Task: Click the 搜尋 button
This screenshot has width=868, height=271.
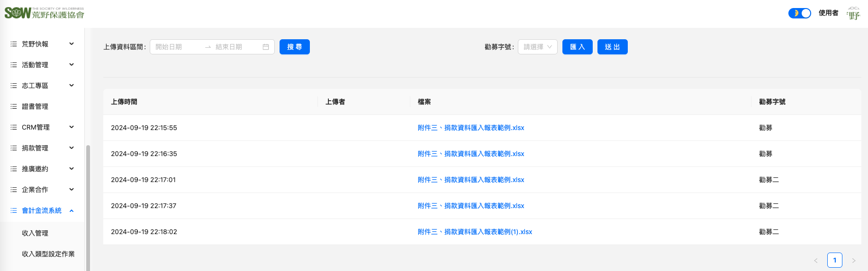Action: [x=294, y=47]
